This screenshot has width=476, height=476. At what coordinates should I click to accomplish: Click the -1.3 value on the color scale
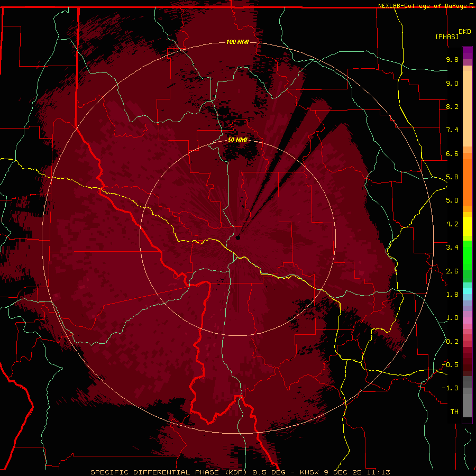click(x=450, y=388)
